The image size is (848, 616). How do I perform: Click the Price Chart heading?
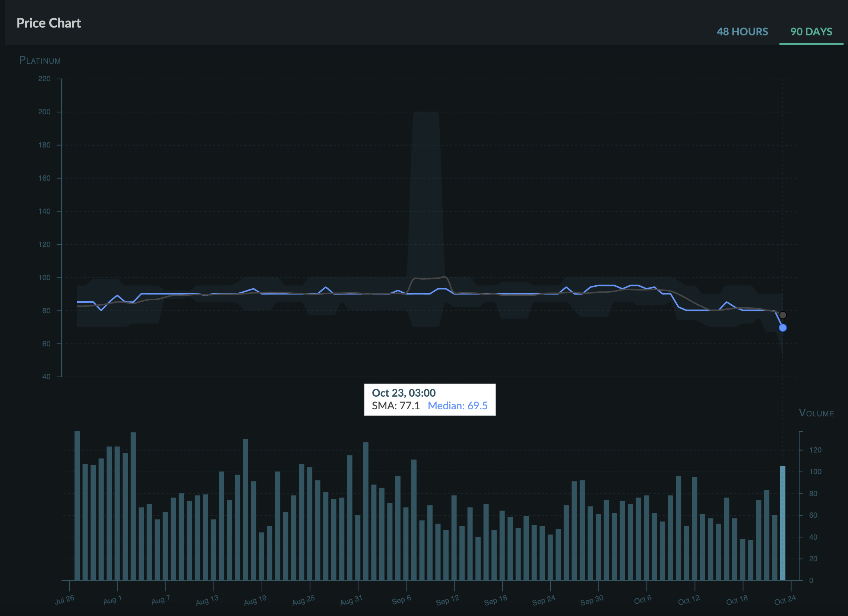pyautogui.click(x=48, y=23)
